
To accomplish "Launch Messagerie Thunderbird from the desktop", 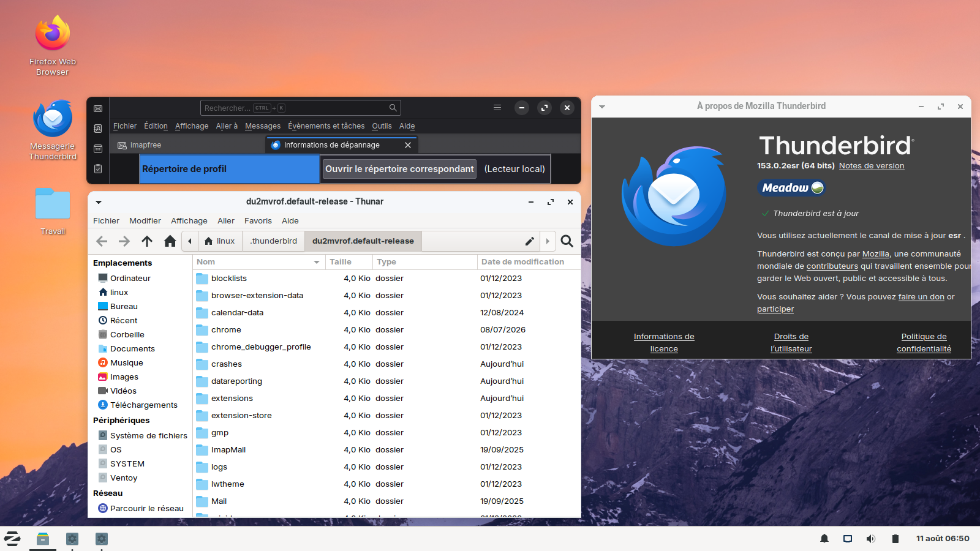I will 53,130.
